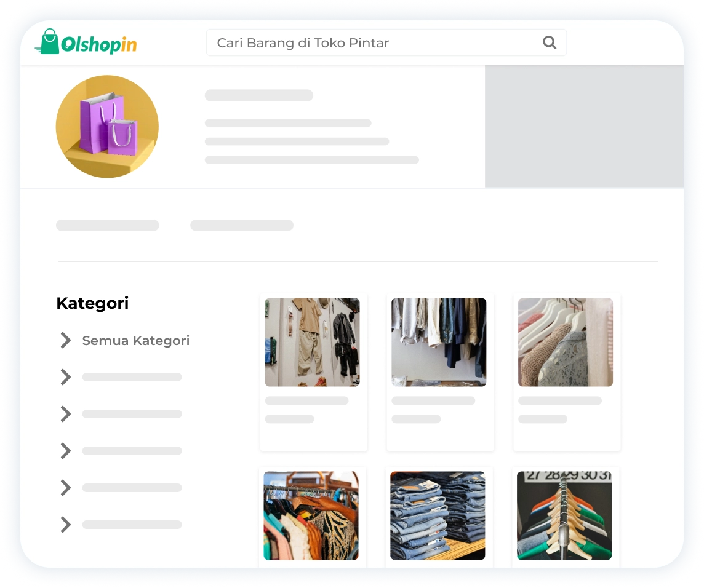
Task: Select the first placeholder tab under the store header
Action: [108, 225]
